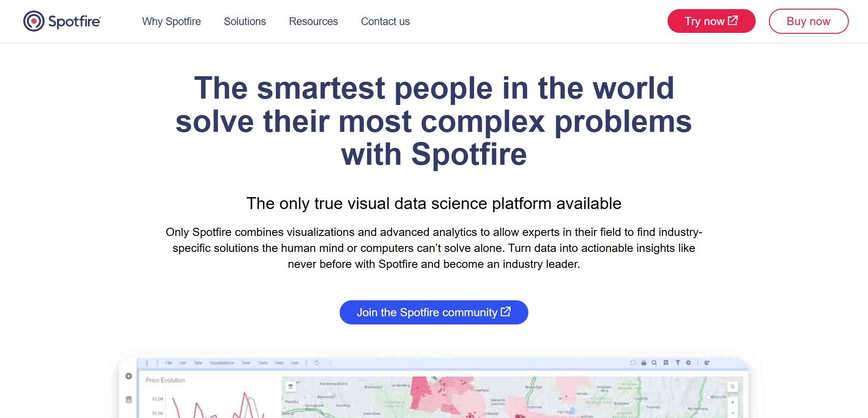The height and width of the screenshot is (418, 868).
Task: Open the data table icon in dashboard sidebar
Action: [x=128, y=400]
